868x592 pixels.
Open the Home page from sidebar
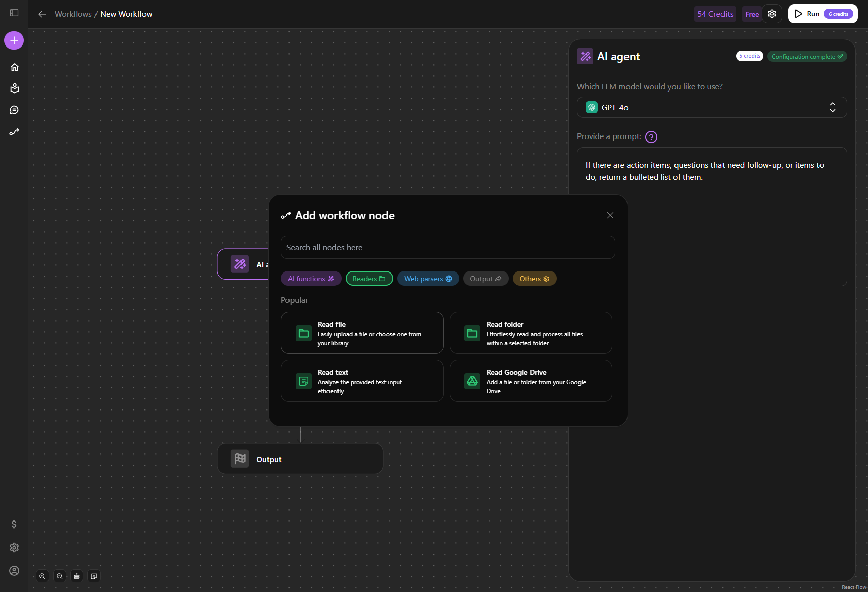pos(14,67)
